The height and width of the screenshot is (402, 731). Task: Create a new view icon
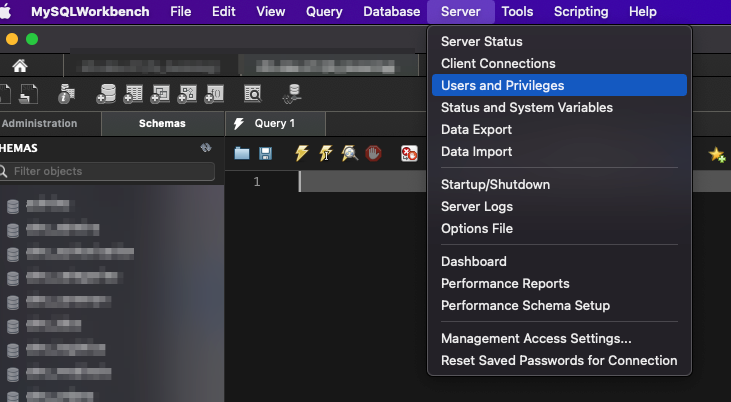click(x=160, y=94)
